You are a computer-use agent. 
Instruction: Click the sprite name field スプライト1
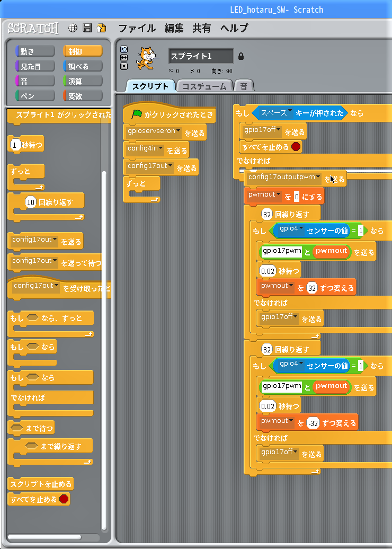pos(201,56)
